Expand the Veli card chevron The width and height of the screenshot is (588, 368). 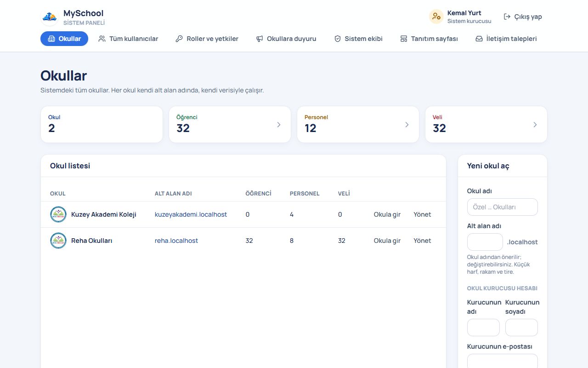[535, 125]
